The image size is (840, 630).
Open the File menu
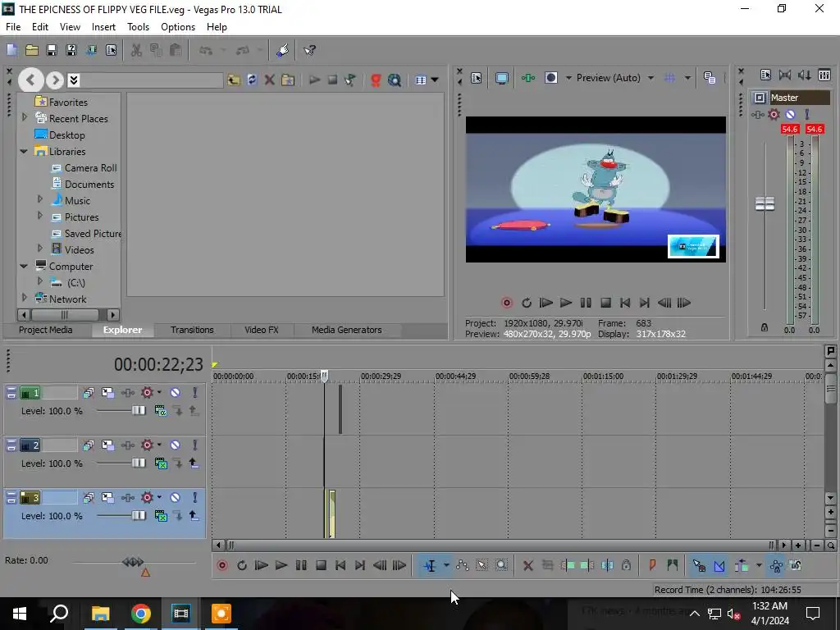(x=13, y=27)
